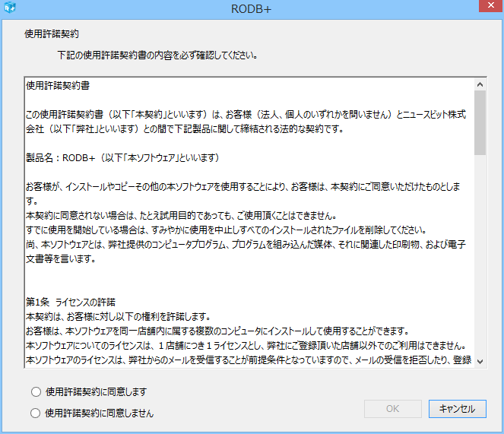
Task: Click the scrollbar down arrow of license text
Action: point(480,362)
